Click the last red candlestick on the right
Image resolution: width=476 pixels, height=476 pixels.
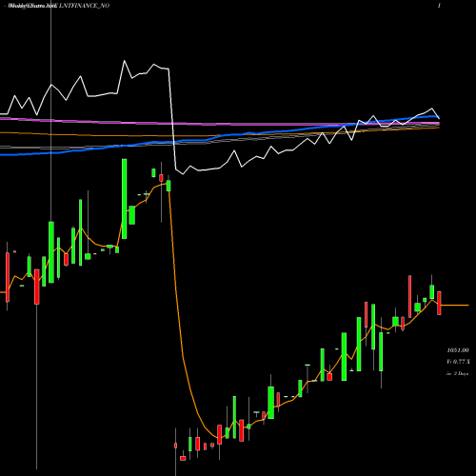click(x=439, y=303)
